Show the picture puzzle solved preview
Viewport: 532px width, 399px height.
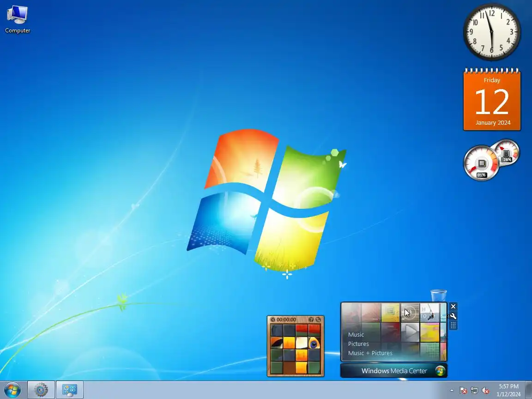(311, 320)
